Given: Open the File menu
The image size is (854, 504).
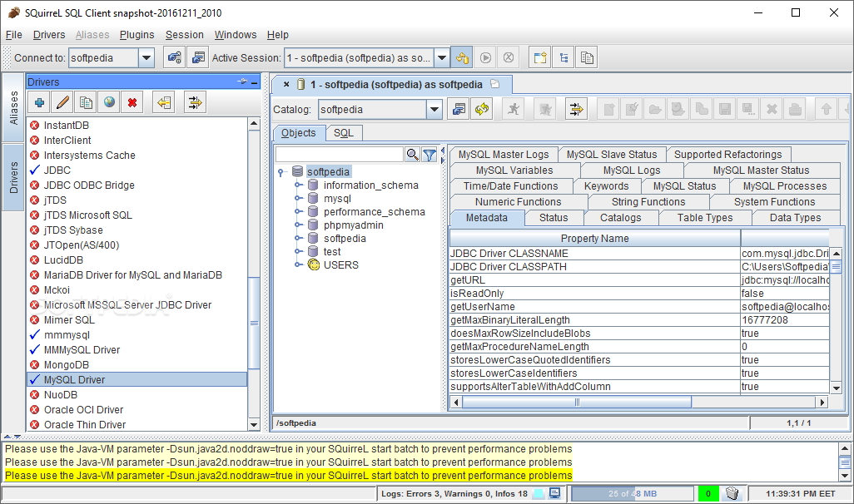Looking at the screenshot, I should 13,35.
